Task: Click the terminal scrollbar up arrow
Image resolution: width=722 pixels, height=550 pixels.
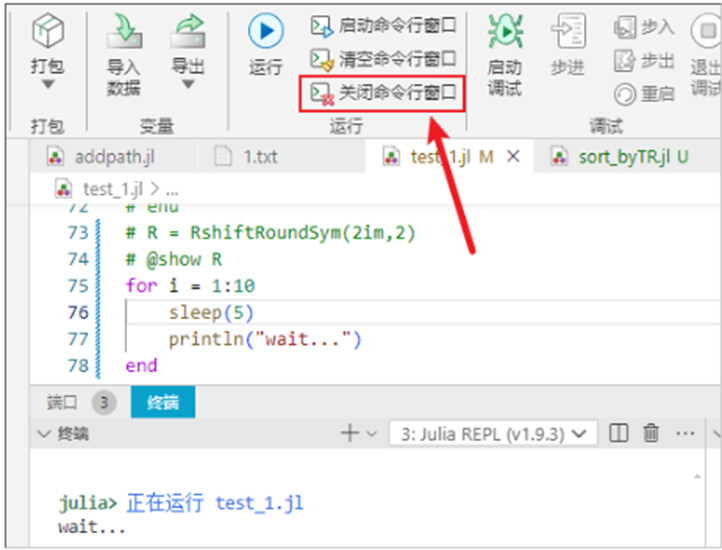Action: click(697, 477)
